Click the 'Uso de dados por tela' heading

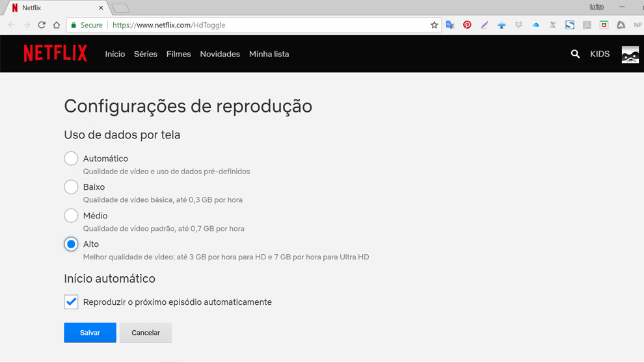[x=122, y=135]
